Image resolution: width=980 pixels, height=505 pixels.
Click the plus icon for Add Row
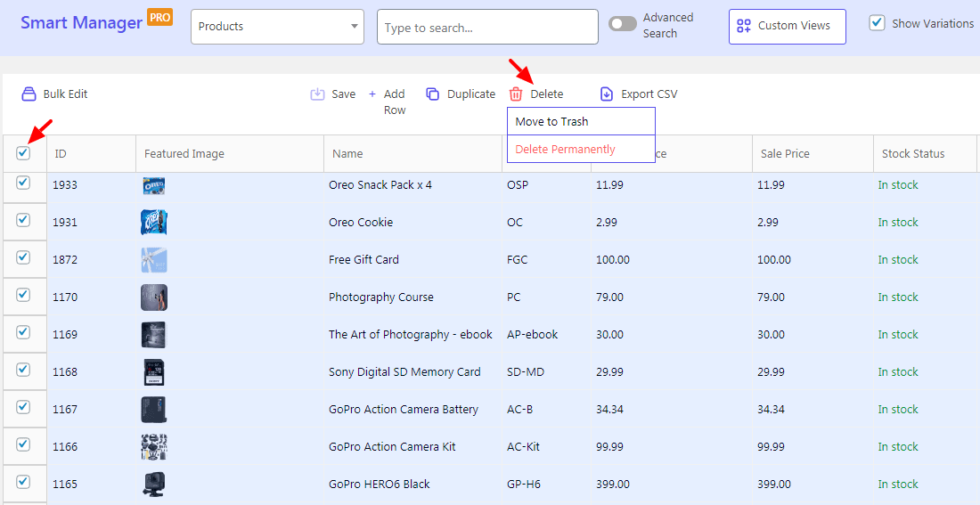click(x=372, y=94)
